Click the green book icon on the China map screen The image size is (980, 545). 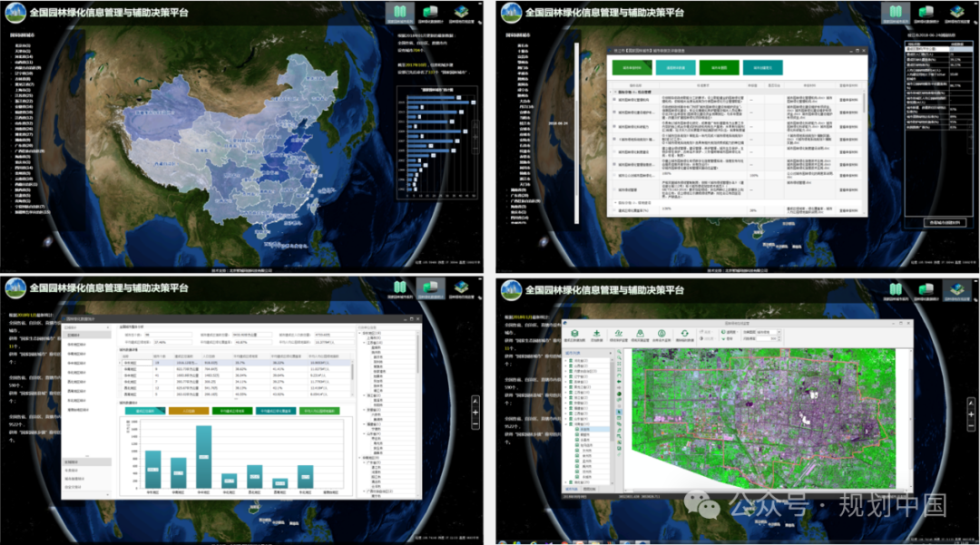tap(400, 12)
